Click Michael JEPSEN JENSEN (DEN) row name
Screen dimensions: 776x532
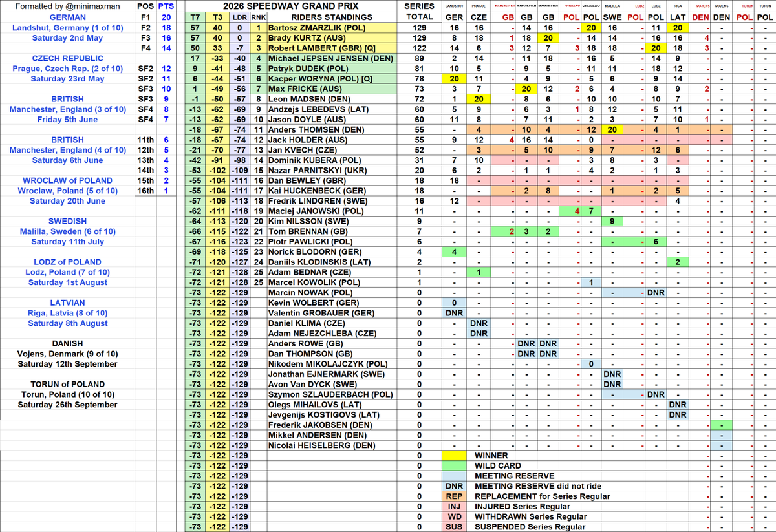pyautogui.click(x=331, y=58)
